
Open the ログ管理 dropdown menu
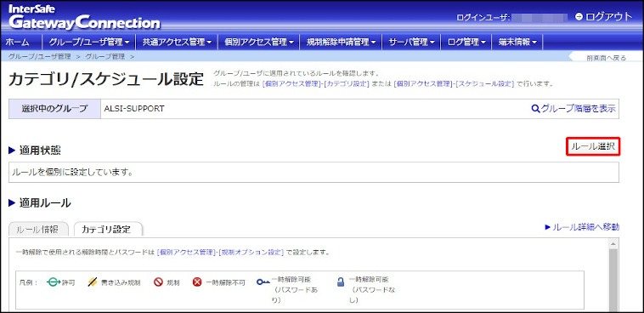466,42
